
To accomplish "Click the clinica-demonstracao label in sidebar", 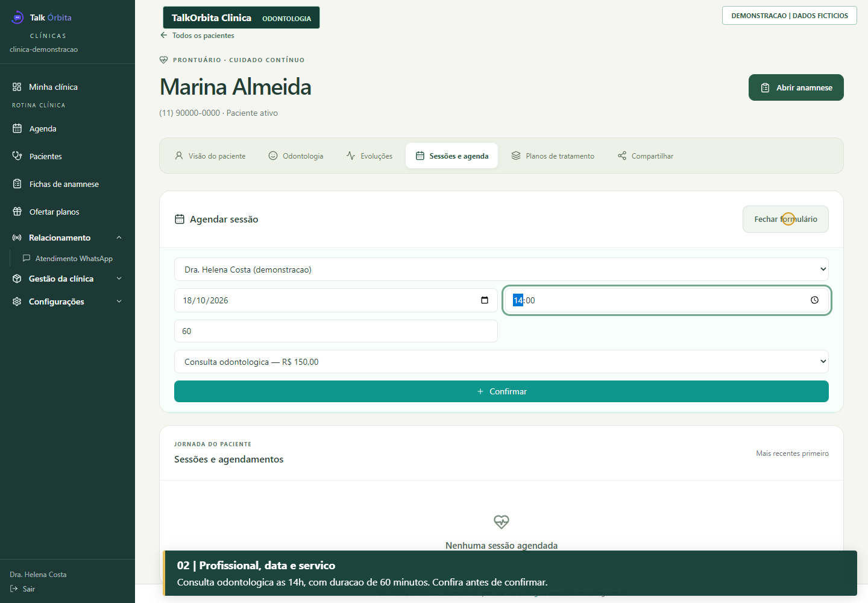I will 43,49.
